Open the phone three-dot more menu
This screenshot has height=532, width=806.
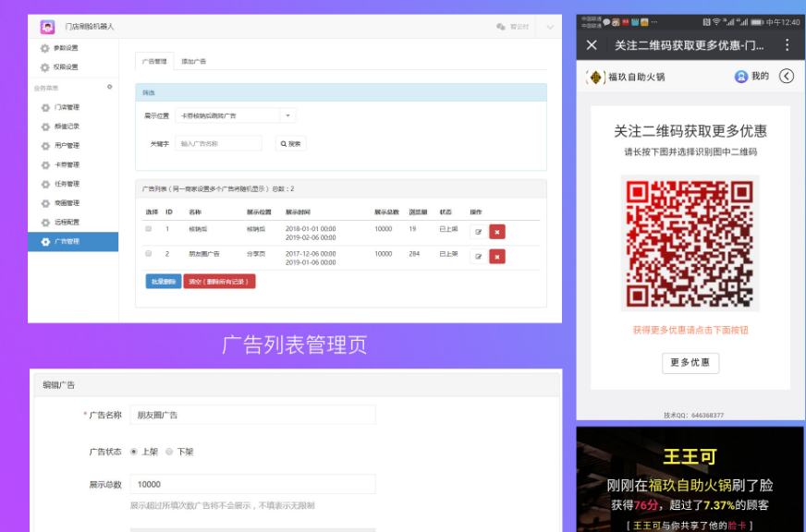(787, 45)
